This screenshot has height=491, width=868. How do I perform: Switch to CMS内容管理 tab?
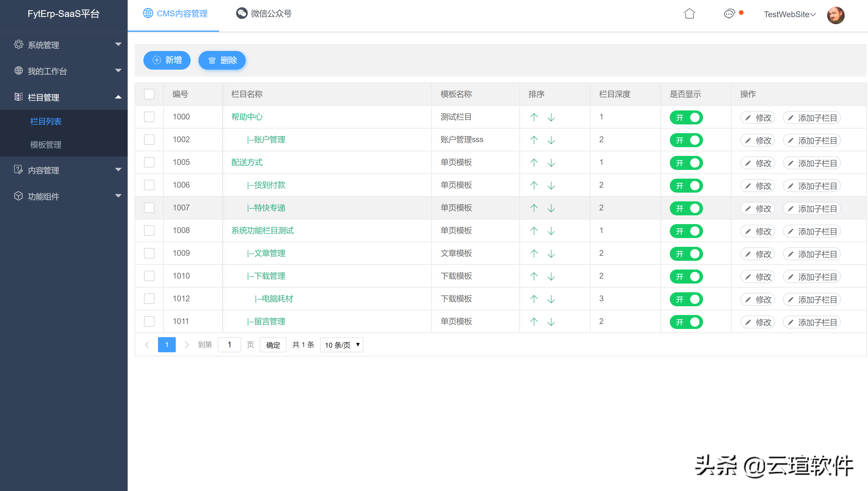[175, 13]
